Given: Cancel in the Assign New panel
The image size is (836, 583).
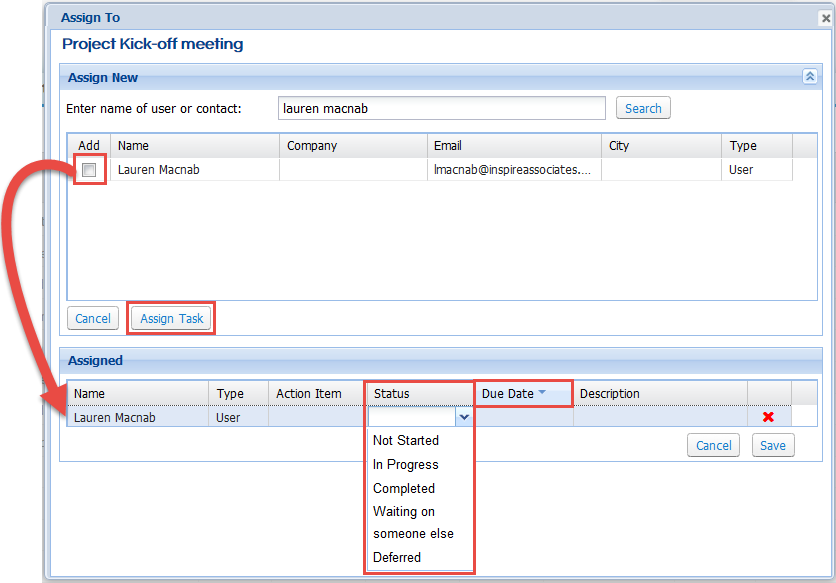Looking at the screenshot, I should pos(93,318).
